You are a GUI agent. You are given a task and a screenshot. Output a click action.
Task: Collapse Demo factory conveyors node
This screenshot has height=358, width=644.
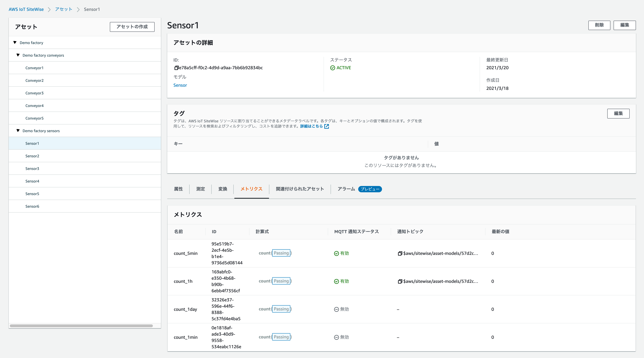[18, 55]
